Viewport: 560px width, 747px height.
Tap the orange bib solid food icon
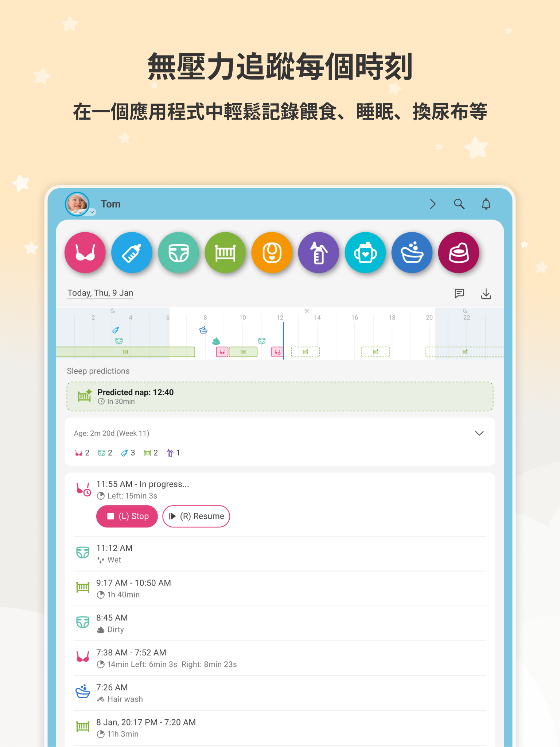[272, 252]
